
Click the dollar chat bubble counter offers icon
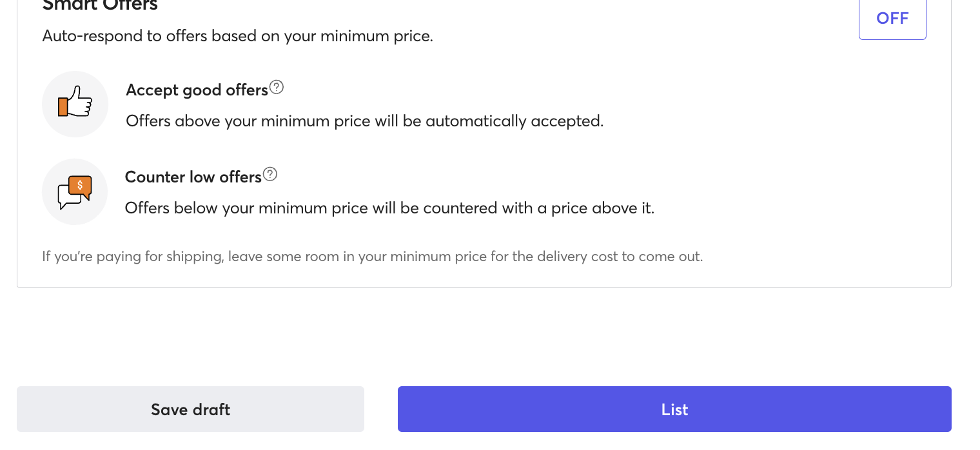point(75,191)
